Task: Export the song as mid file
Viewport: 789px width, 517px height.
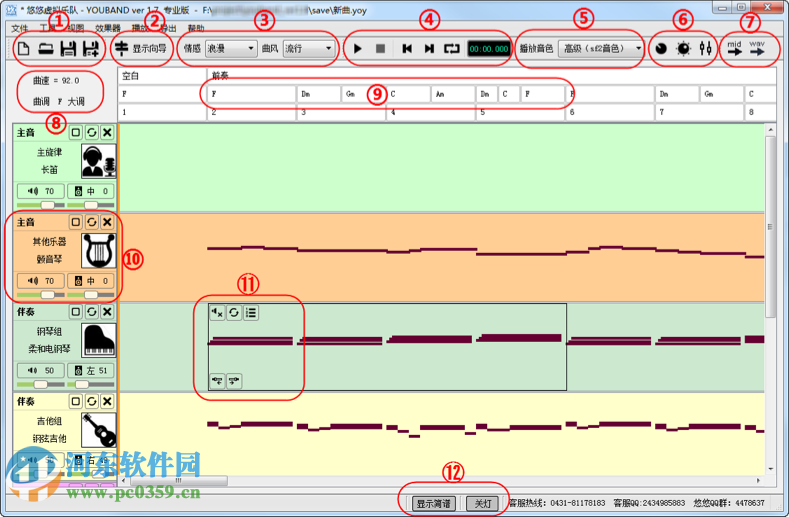Action: point(735,48)
